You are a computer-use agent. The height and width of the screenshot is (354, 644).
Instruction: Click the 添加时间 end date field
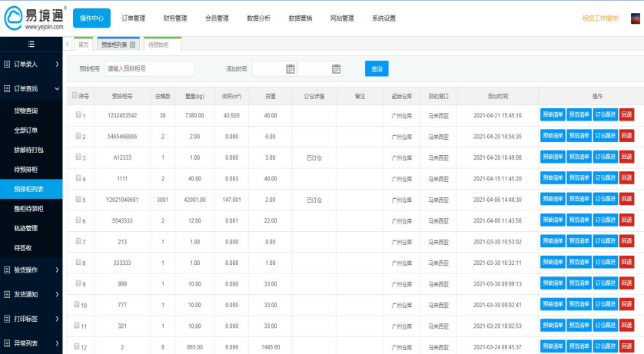click(320, 69)
